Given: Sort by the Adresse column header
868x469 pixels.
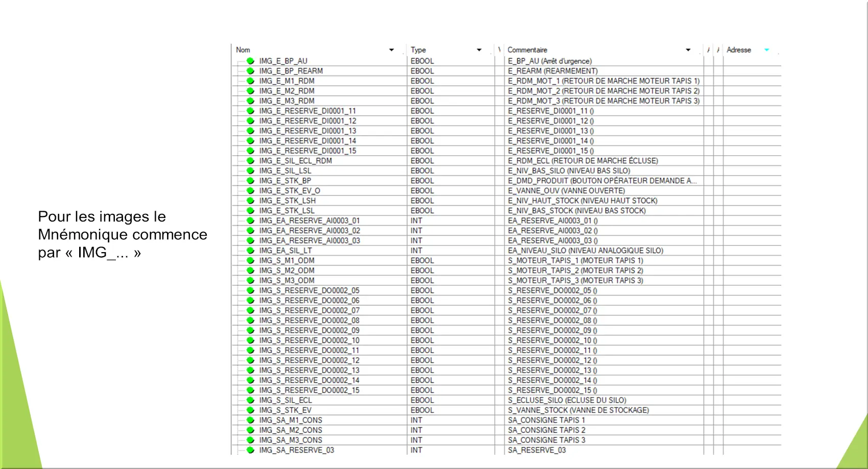Looking at the screenshot, I should pos(739,50).
